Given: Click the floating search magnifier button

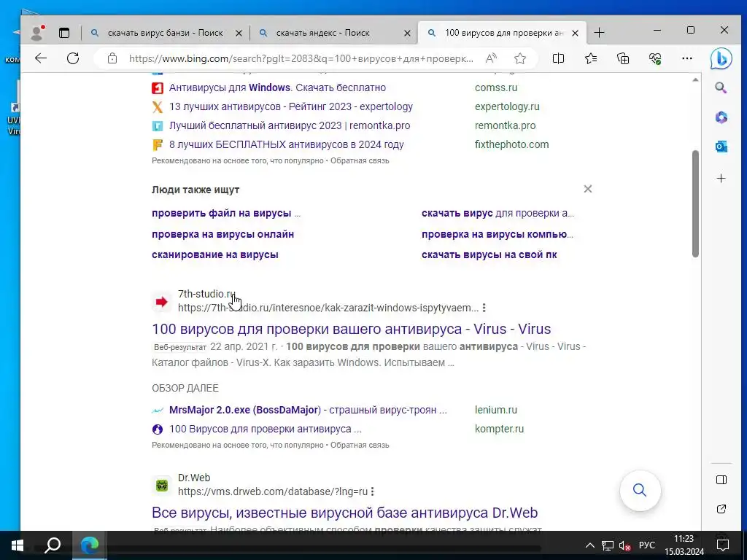Looking at the screenshot, I should [x=640, y=490].
